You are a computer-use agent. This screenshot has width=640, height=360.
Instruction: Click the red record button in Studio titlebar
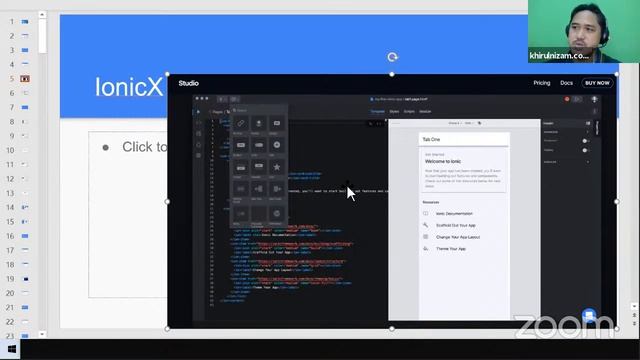point(567,99)
